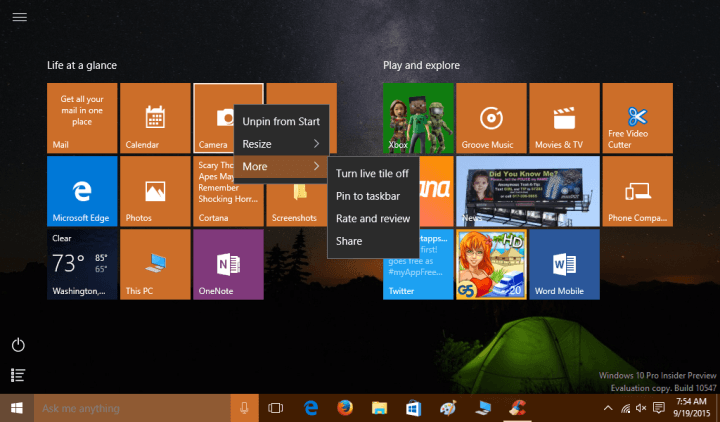Open the Phone Companion tile
This screenshot has height=422, width=720.
[x=637, y=191]
